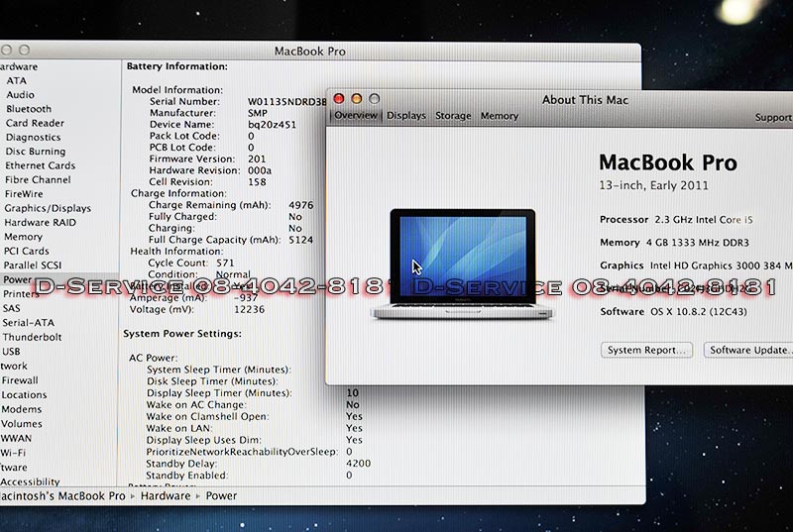Open System Report button

click(x=646, y=350)
